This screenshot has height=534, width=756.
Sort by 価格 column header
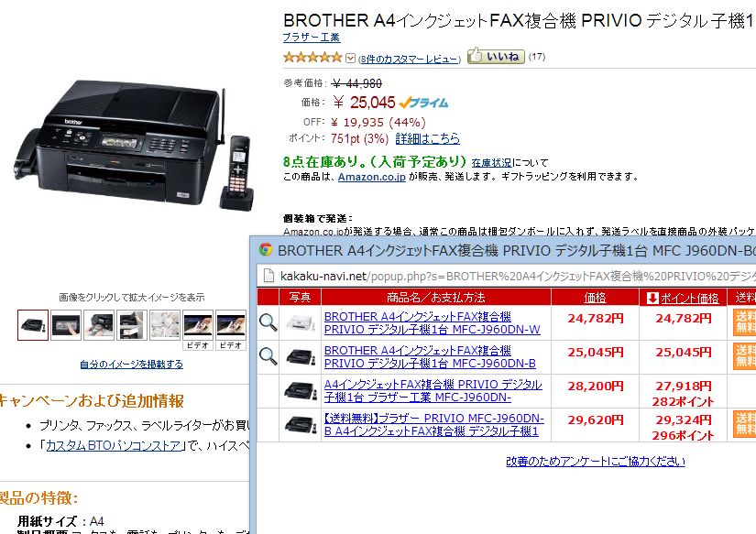[595, 298]
